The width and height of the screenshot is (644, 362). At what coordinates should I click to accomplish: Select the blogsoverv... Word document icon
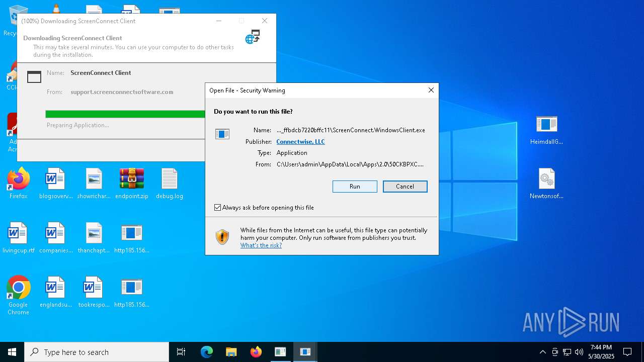tap(56, 184)
